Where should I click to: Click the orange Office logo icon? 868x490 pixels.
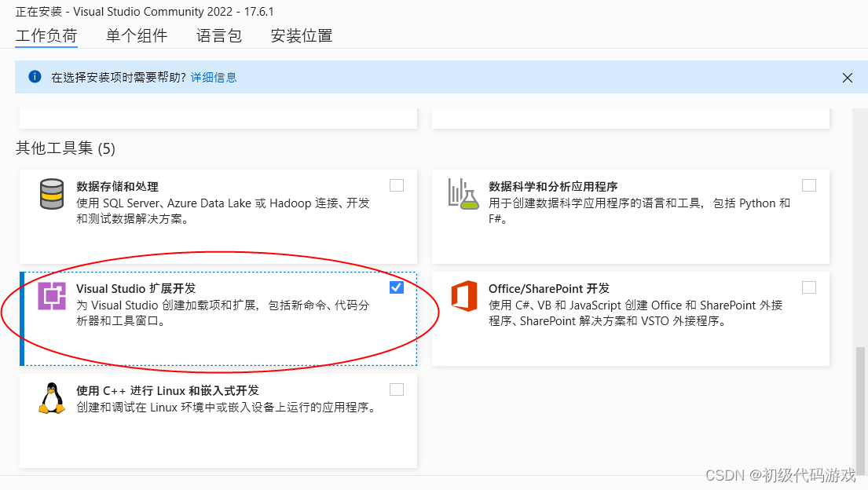pyautogui.click(x=464, y=296)
